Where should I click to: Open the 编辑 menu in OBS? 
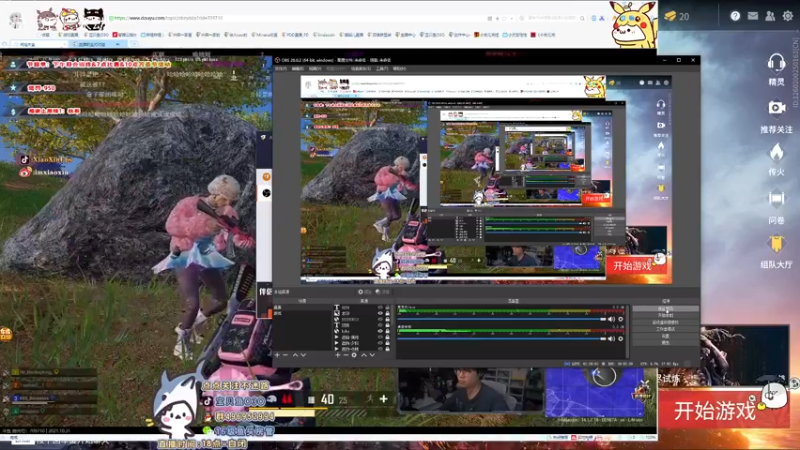point(298,68)
